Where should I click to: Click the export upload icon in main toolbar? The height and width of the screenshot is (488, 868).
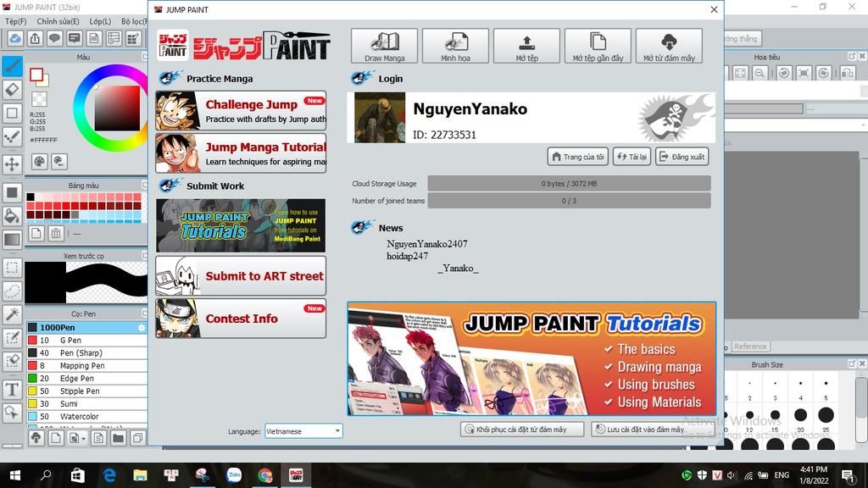(x=35, y=38)
